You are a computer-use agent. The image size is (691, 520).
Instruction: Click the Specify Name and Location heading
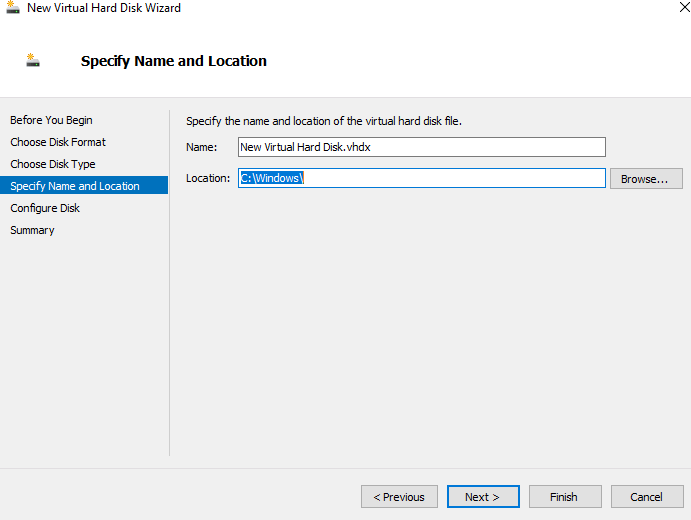174,61
